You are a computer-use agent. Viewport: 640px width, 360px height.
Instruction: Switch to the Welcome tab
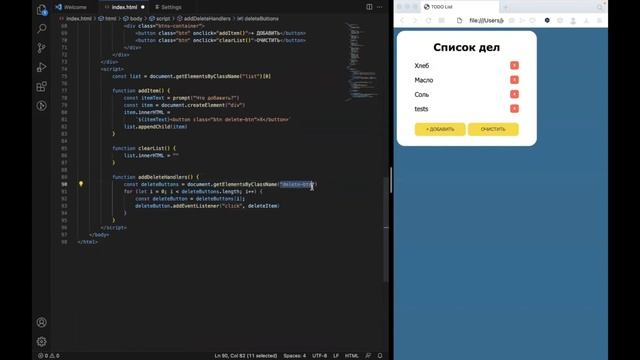point(72,7)
